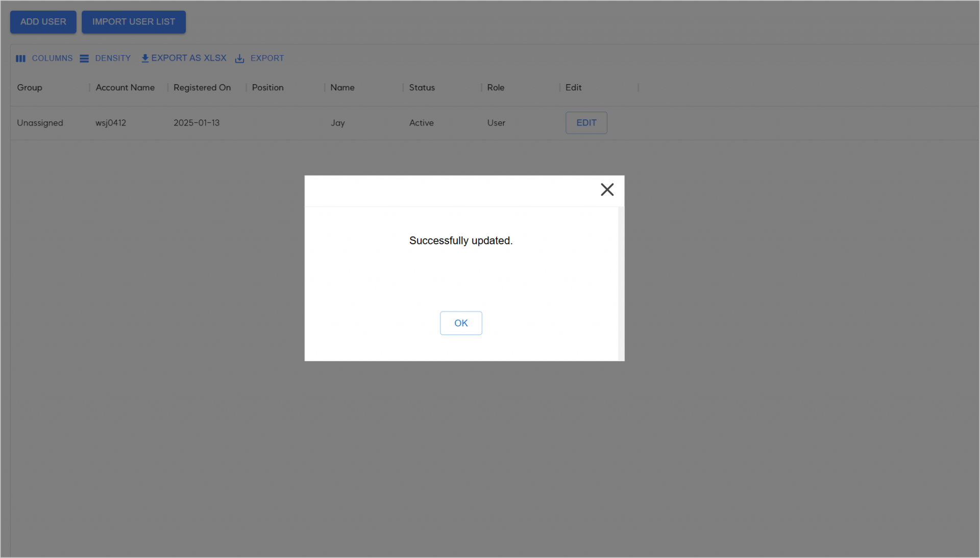Sort by Registered On column header

pos(202,88)
